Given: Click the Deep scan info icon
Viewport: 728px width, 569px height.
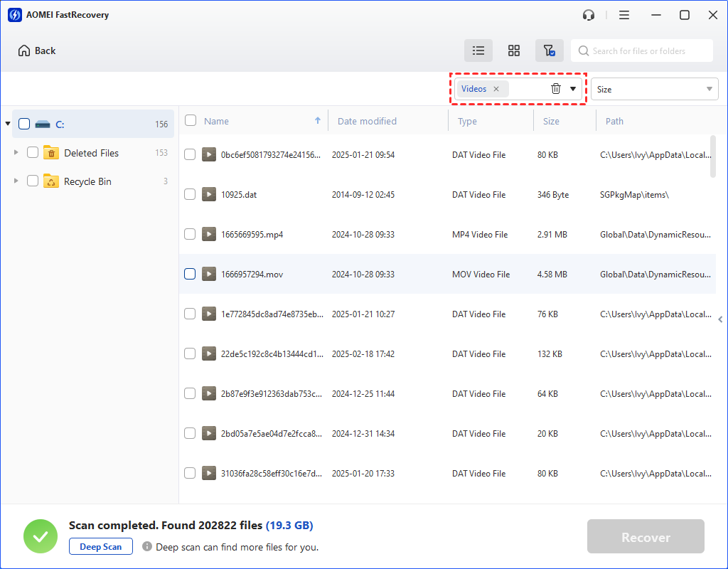Looking at the screenshot, I should pos(147,547).
